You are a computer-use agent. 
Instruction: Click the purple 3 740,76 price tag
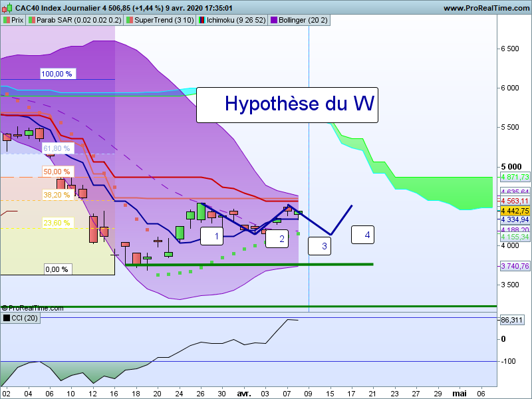[x=515, y=266]
